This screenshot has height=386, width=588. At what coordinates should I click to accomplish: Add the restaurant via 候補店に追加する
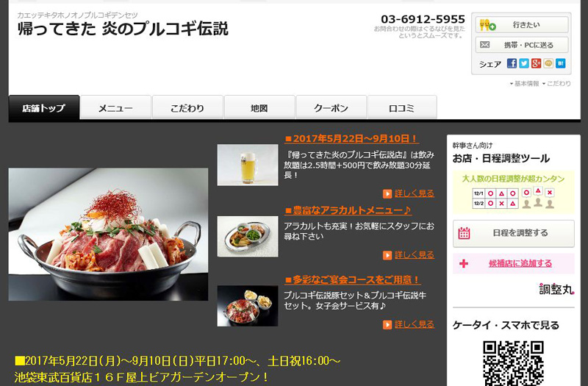point(520,263)
